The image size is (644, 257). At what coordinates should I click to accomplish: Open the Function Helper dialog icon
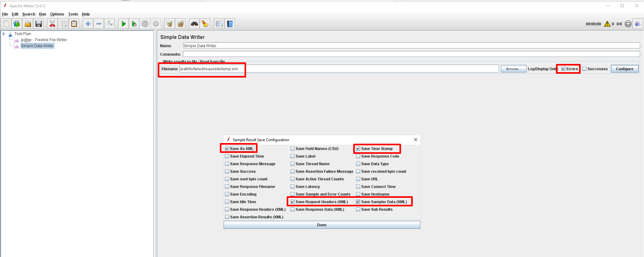tap(219, 24)
